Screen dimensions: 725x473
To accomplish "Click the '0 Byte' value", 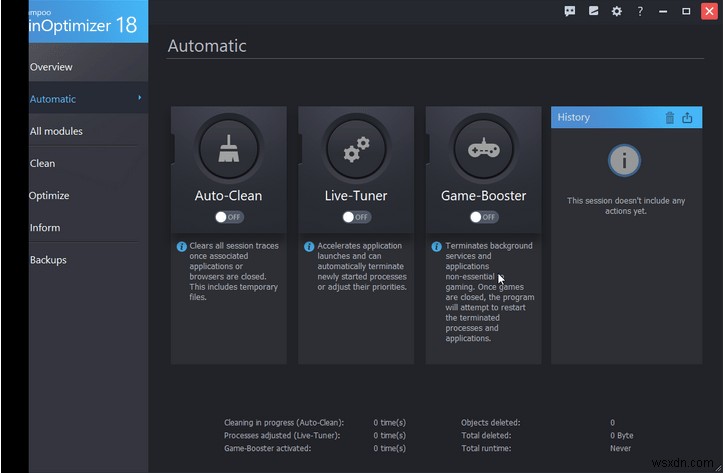I will coord(622,436).
